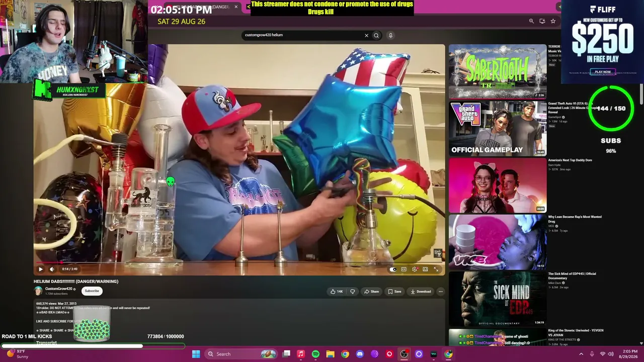
Task: Open the CustomGrow420 channel avatar
Action: coord(38,291)
